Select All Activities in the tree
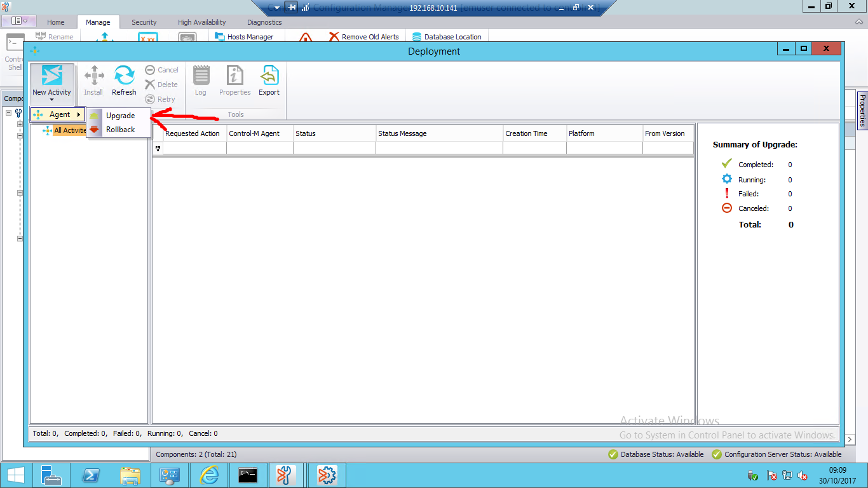868x488 pixels. pyautogui.click(x=69, y=130)
